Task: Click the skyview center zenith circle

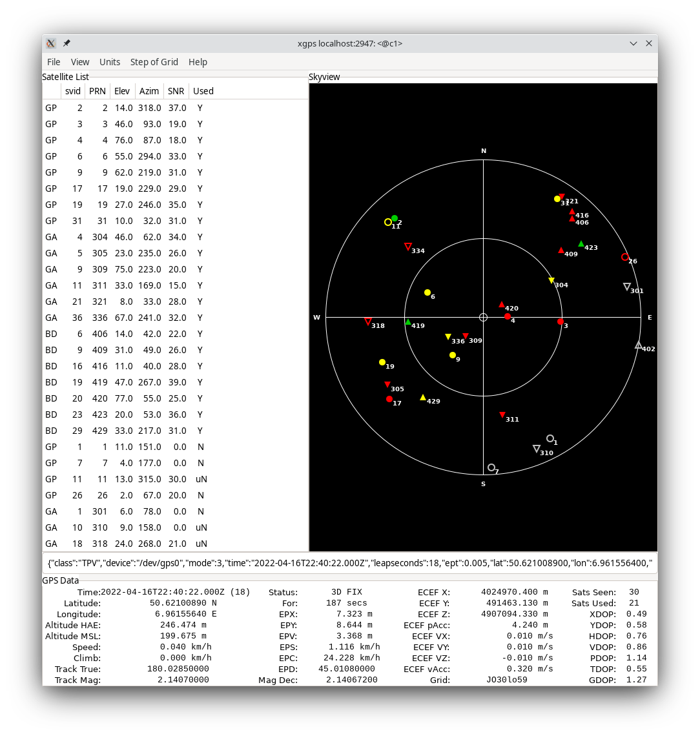Action: (483, 317)
